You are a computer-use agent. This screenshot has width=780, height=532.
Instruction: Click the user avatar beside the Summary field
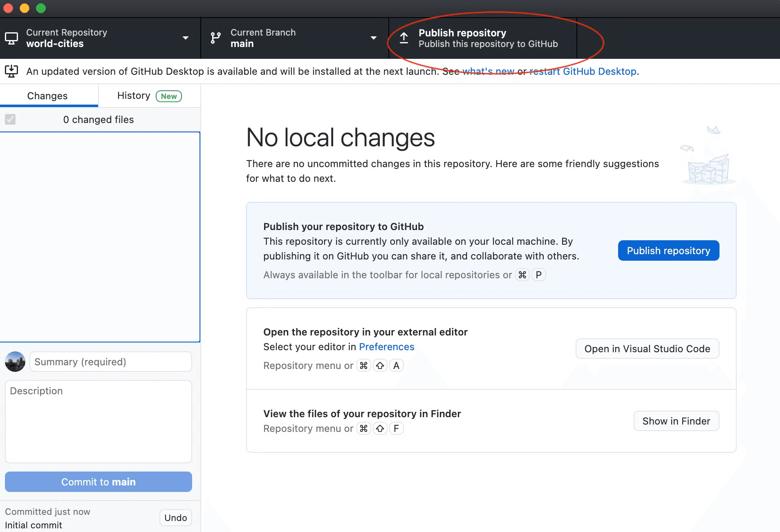(15, 362)
